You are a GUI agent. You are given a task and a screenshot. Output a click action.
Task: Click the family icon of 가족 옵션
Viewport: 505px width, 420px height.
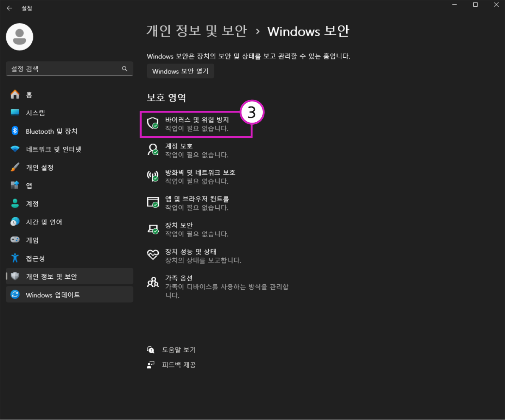point(153,282)
